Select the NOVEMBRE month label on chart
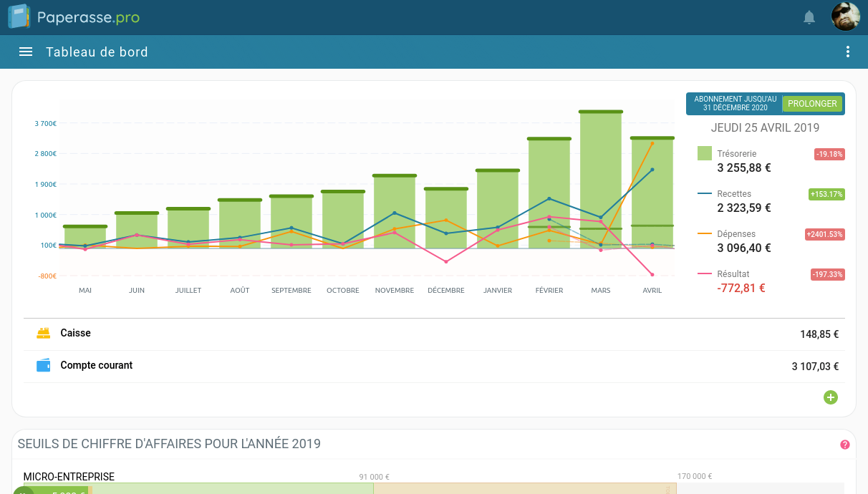The height and width of the screenshot is (494, 868). click(x=395, y=291)
